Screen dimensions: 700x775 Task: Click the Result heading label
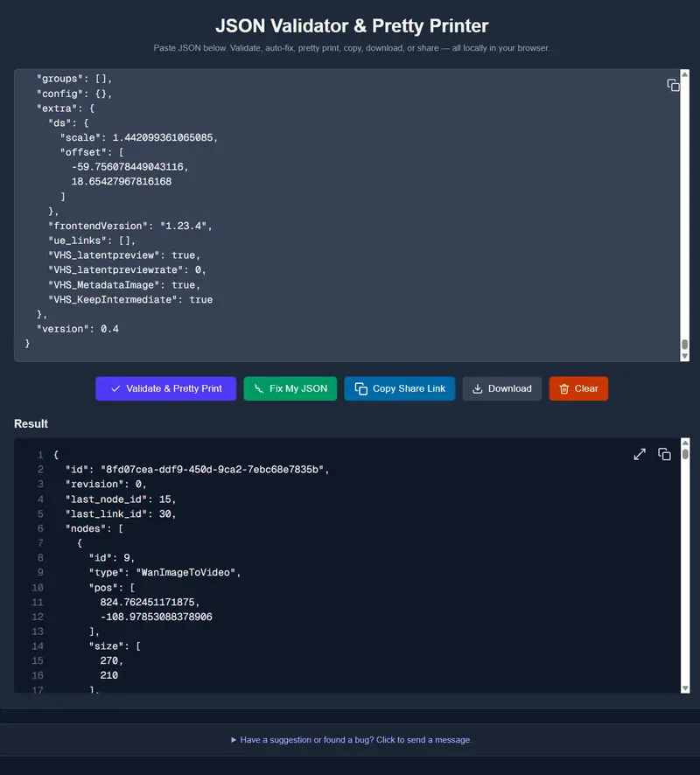pyautogui.click(x=31, y=423)
